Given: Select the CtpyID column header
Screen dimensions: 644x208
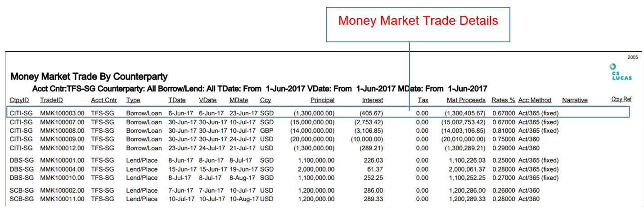Looking at the screenshot, I should point(19,100).
